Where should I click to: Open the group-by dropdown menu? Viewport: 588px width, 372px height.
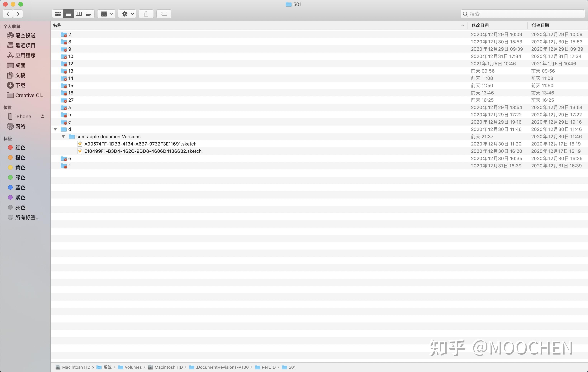(x=107, y=14)
